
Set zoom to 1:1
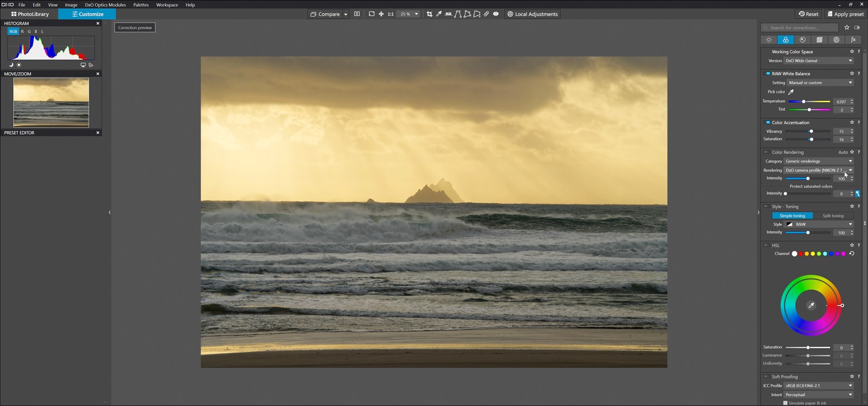391,14
